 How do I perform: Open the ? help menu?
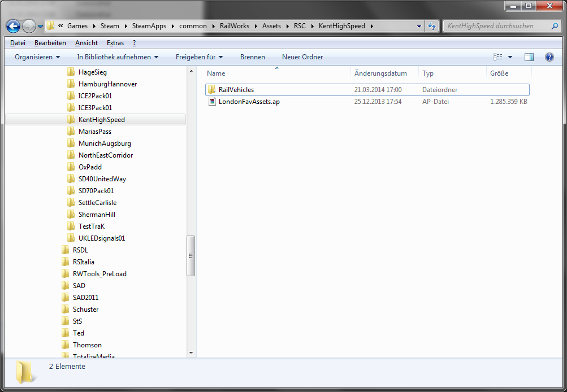point(134,43)
